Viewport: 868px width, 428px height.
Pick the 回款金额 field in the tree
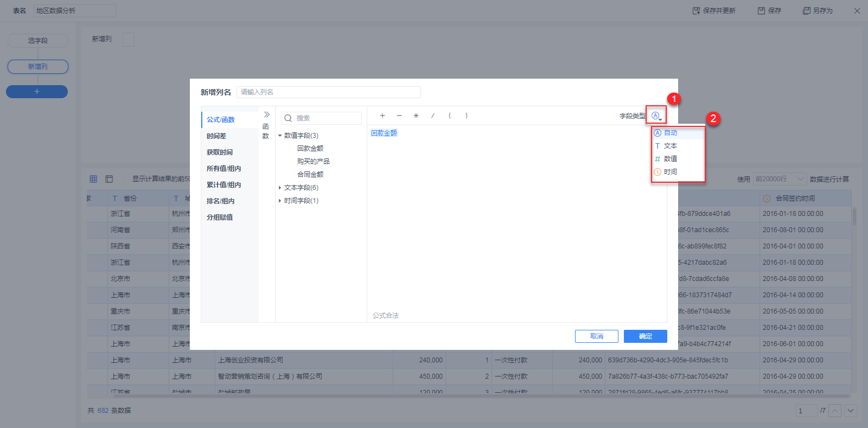[310, 149]
